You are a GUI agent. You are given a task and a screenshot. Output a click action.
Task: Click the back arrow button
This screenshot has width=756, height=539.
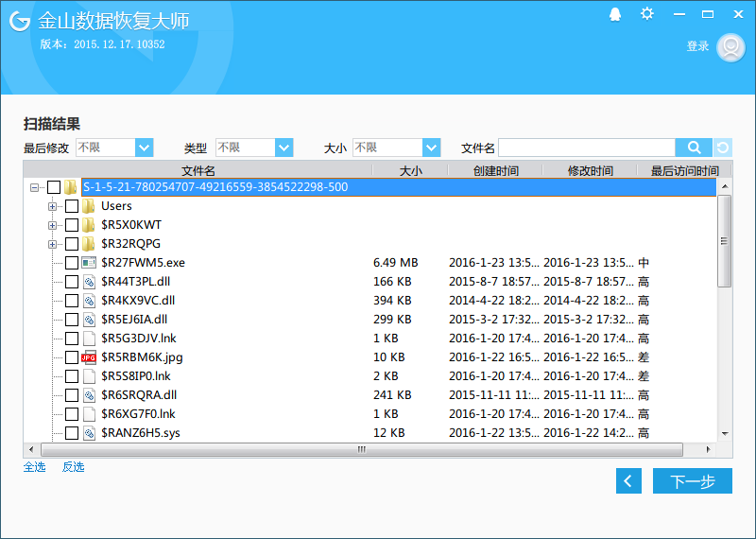tap(628, 480)
